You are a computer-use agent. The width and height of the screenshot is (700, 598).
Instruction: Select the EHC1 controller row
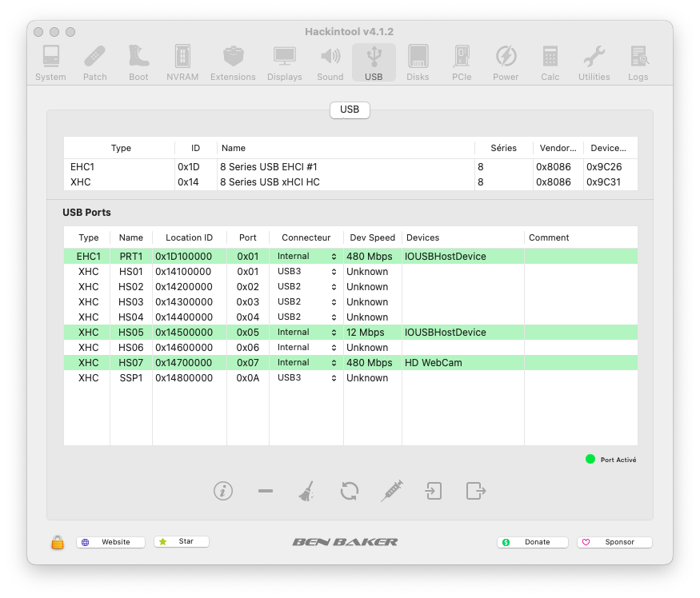(350, 167)
